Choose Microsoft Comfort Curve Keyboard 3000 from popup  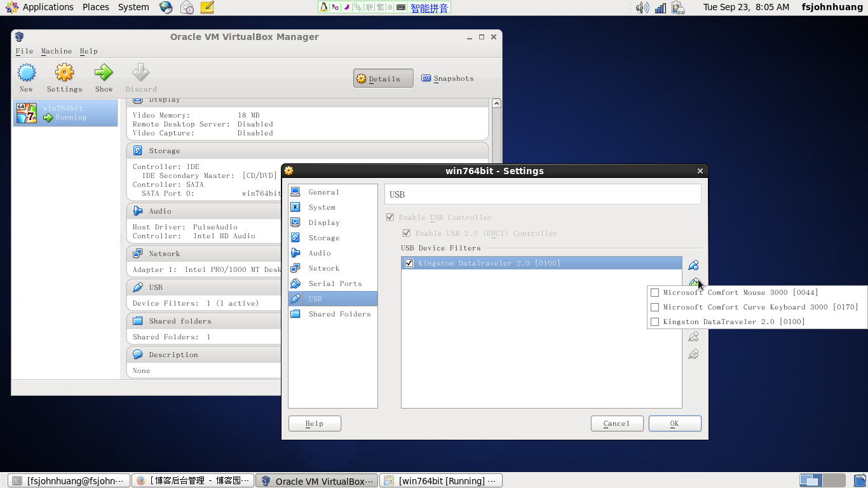click(x=757, y=307)
